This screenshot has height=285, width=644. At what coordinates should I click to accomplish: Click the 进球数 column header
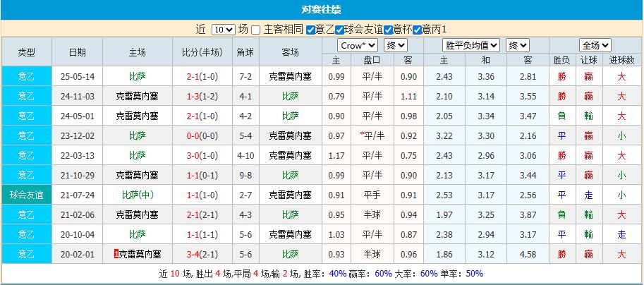click(x=621, y=61)
